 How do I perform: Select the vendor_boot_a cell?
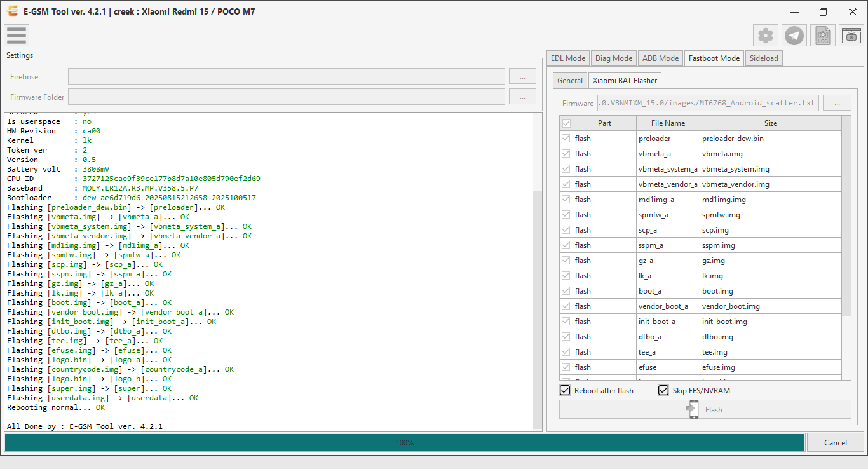pos(668,306)
